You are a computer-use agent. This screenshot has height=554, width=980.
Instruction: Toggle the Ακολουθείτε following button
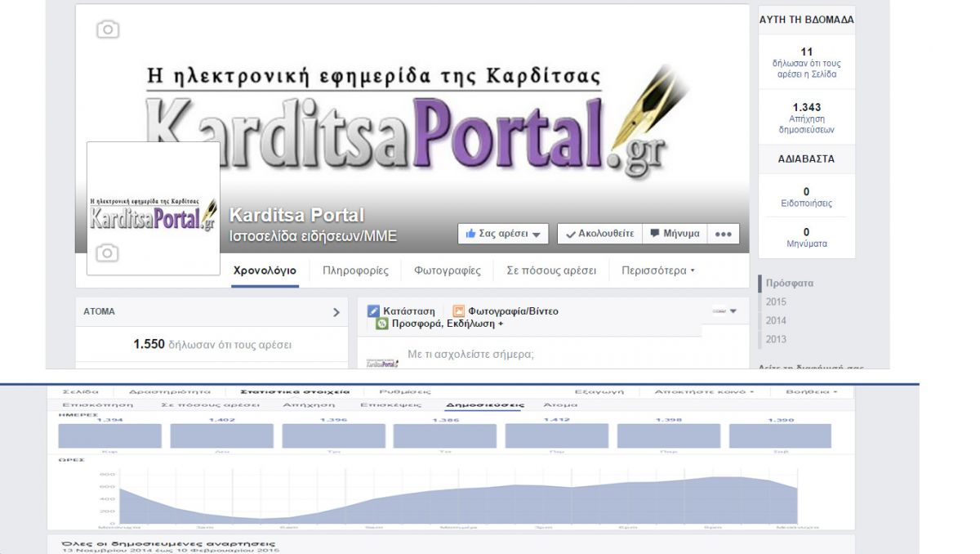click(x=599, y=234)
